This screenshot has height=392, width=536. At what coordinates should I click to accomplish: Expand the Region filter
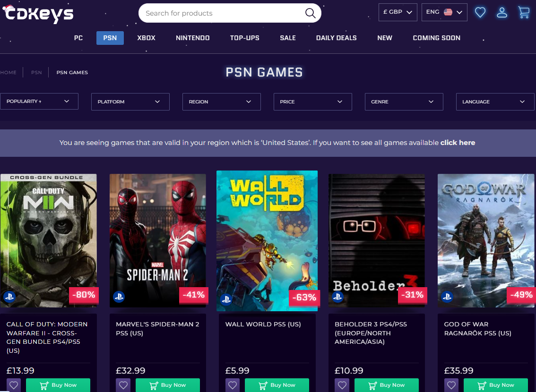click(x=222, y=102)
